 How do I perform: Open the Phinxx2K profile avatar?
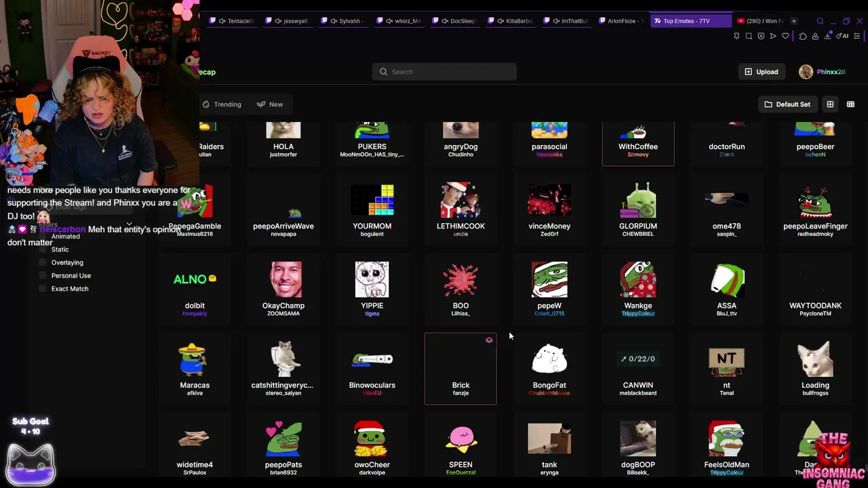(806, 72)
